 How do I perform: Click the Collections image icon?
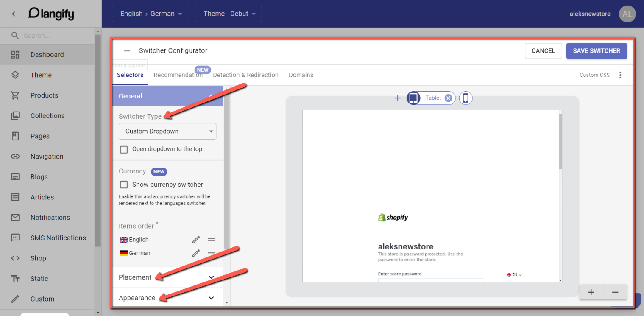[15, 116]
